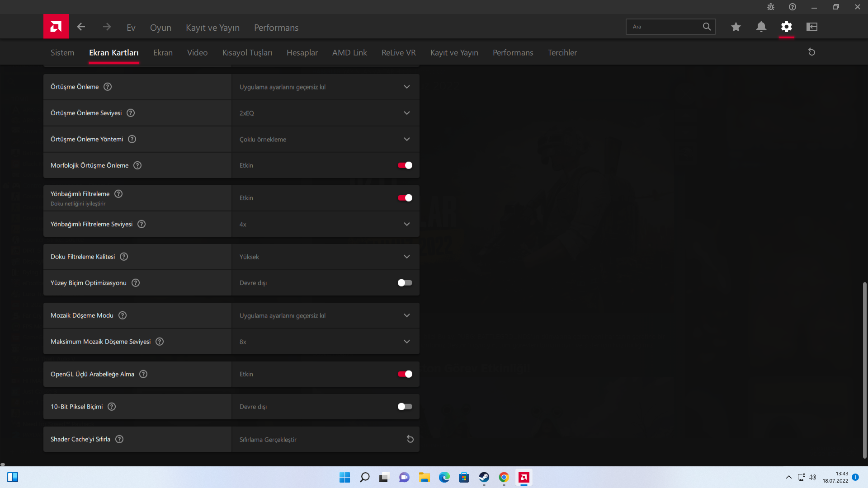Image resolution: width=868 pixels, height=488 pixels.
Task: Go back with the left arrow icon
Action: click(81, 27)
